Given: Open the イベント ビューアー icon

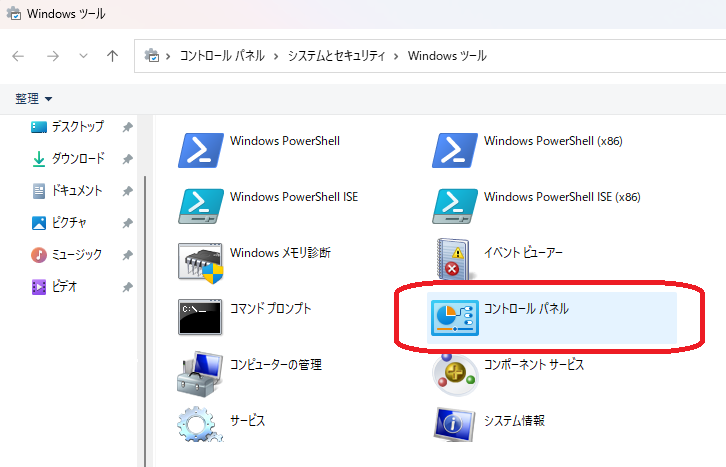Looking at the screenshot, I should point(455,261).
